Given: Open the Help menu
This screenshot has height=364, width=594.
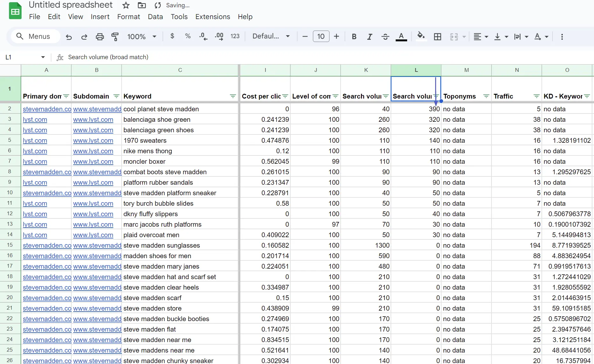Looking at the screenshot, I should pyautogui.click(x=245, y=17).
